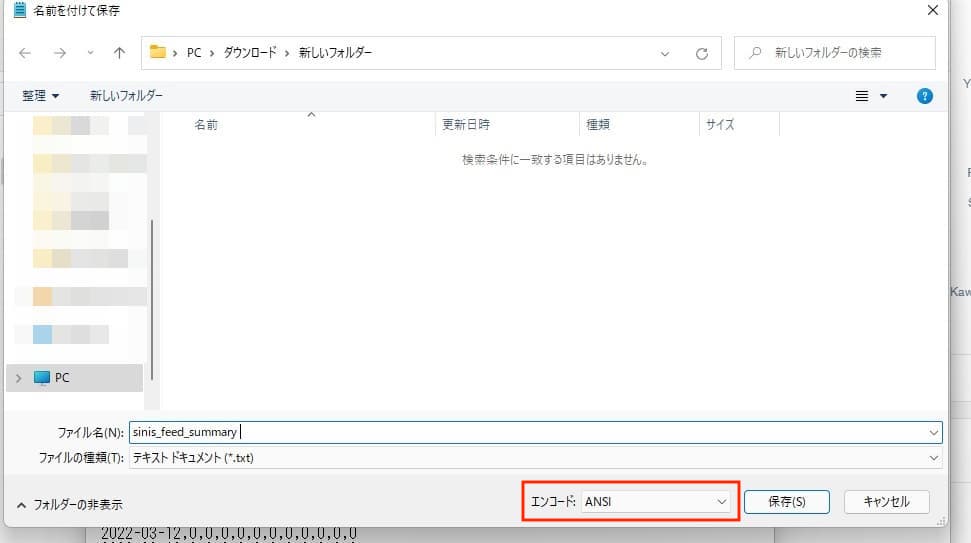This screenshot has height=543, width=971.
Task: Select ダウンロード in the address breadcrumb
Action: tap(250, 53)
